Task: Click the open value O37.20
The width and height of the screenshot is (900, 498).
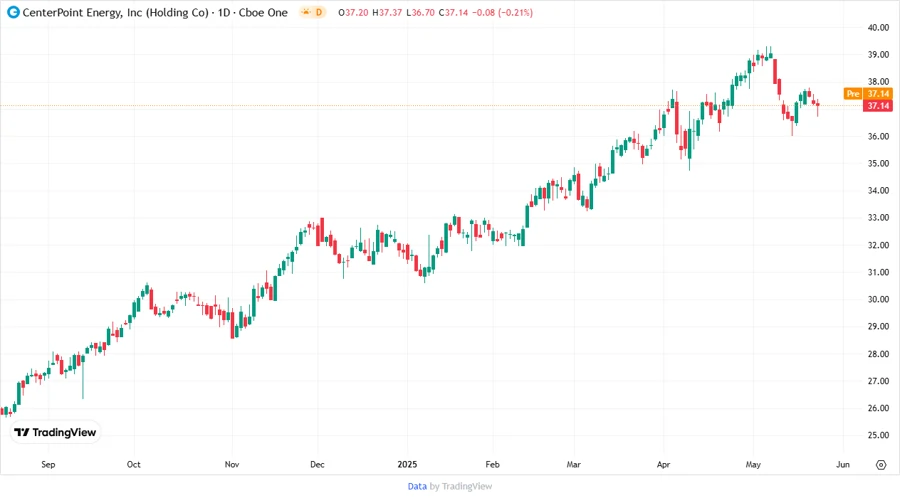Action: coord(354,13)
